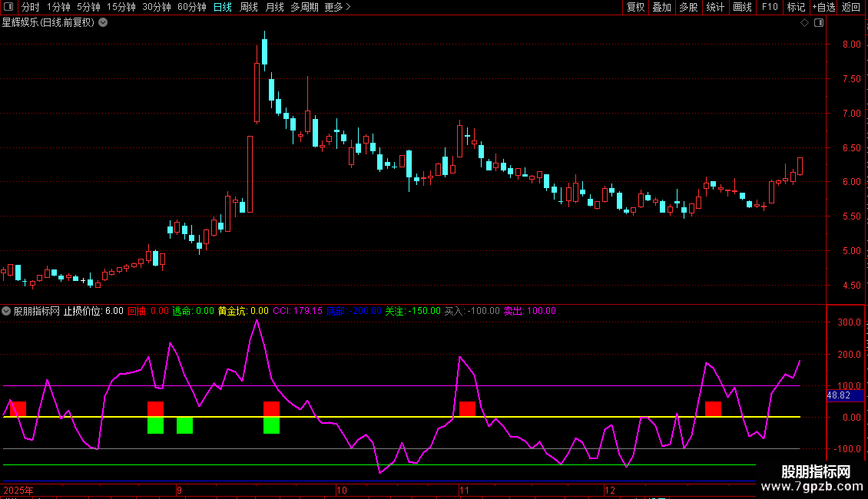Viewport: 868px width, 499px height.
Task: Switch to the 60分钟 period tab
Action: [191, 8]
